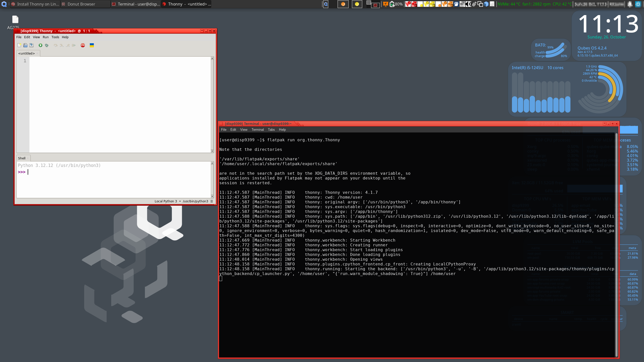Click the Save file icon in toolbar
Viewport: 644px width, 362px height.
31,45
